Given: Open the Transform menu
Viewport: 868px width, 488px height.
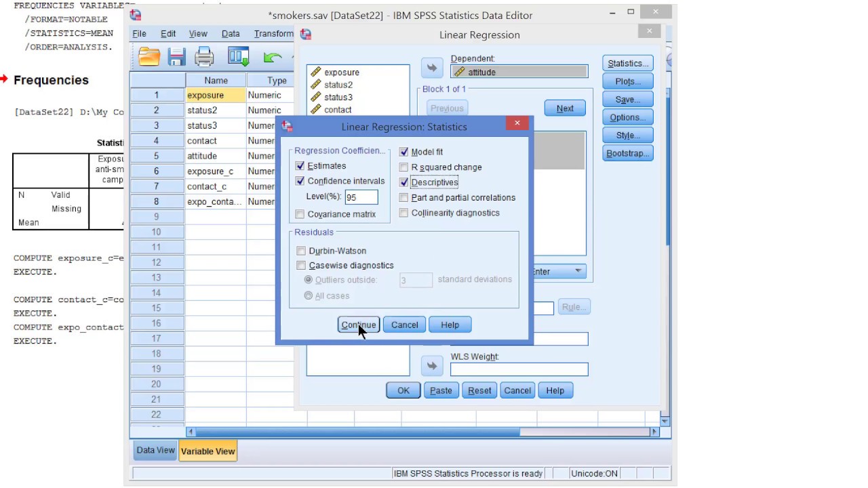Looking at the screenshot, I should (274, 33).
